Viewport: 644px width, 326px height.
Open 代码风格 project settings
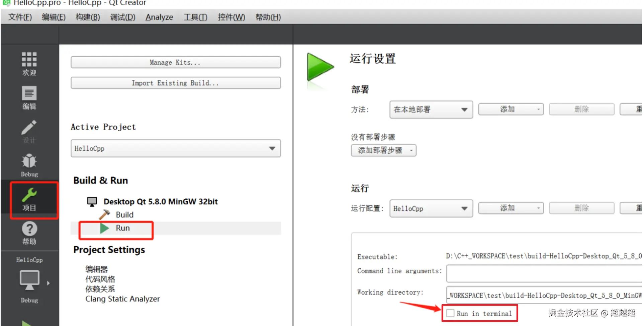100,279
